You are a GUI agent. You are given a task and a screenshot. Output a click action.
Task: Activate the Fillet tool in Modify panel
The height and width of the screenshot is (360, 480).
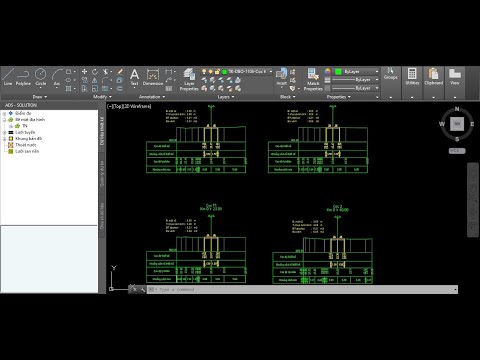click(x=105, y=80)
